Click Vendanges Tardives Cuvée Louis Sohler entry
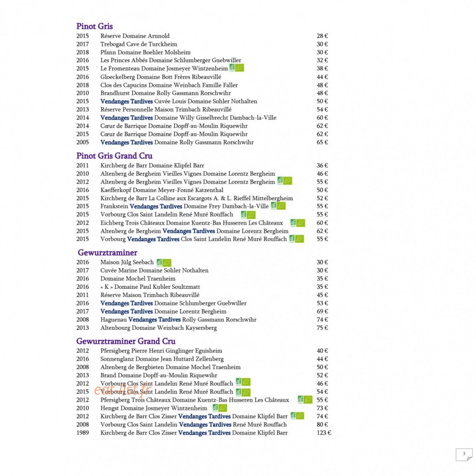Screen dimensions: 476x476 (179, 102)
